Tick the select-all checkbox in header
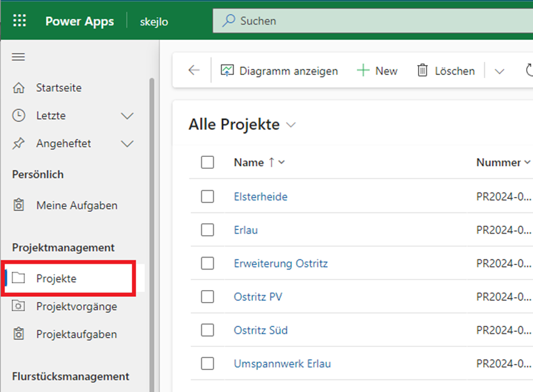 click(x=207, y=163)
